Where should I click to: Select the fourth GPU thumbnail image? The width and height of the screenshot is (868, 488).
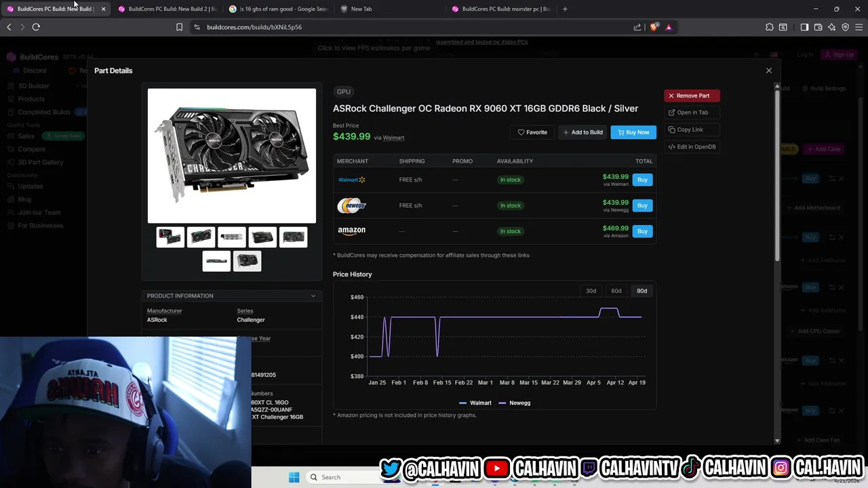(262, 237)
